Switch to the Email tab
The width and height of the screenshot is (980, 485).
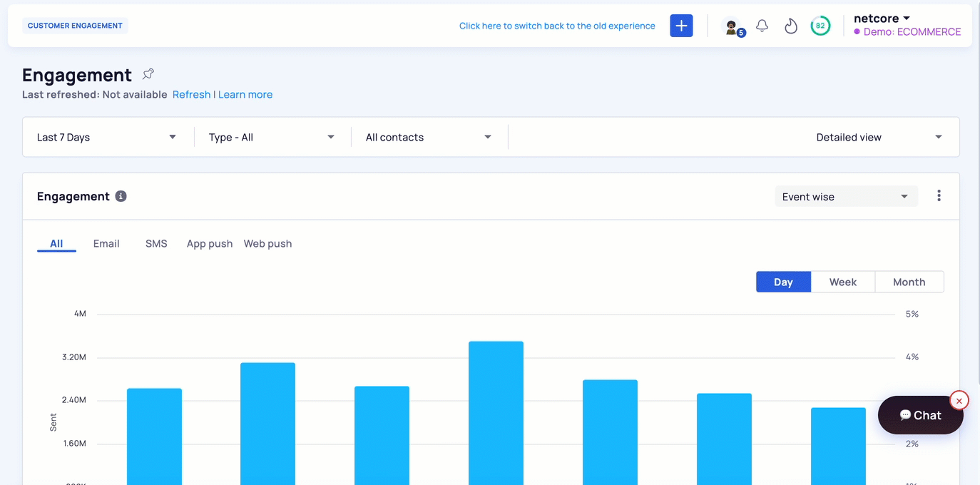106,244
